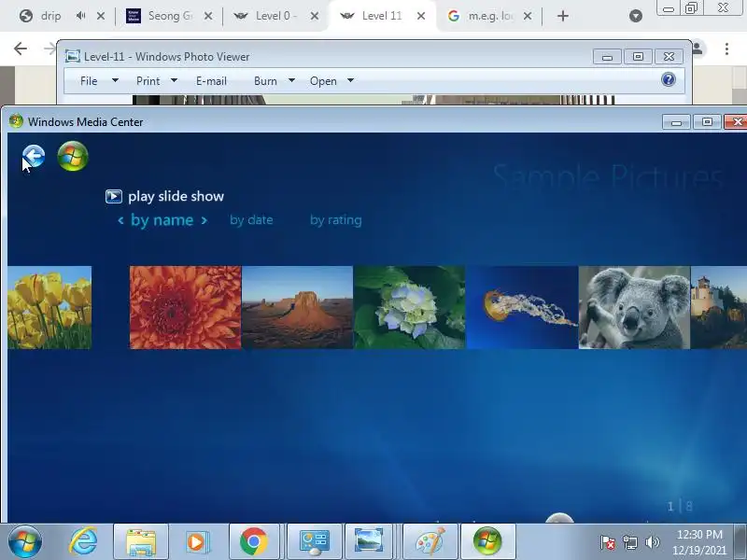The width and height of the screenshot is (747, 560).
Task: Switch to Chrome from the taskbar
Action: [x=253, y=541]
